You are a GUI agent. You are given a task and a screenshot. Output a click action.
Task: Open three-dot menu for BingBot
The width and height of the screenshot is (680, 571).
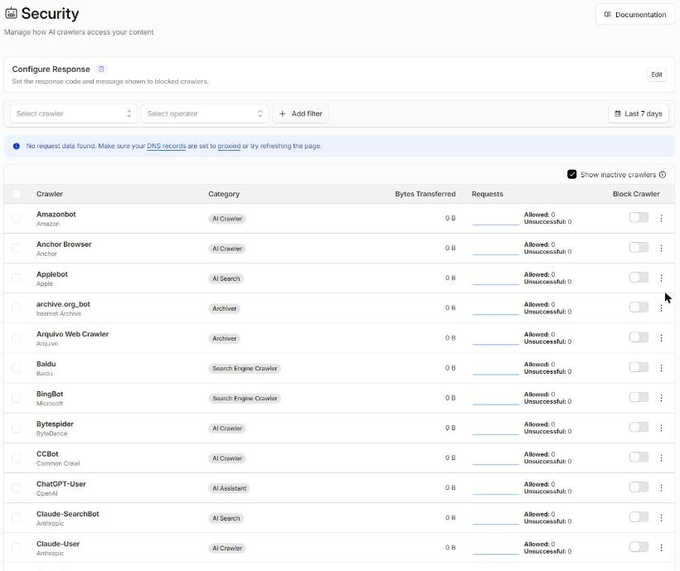coord(661,398)
